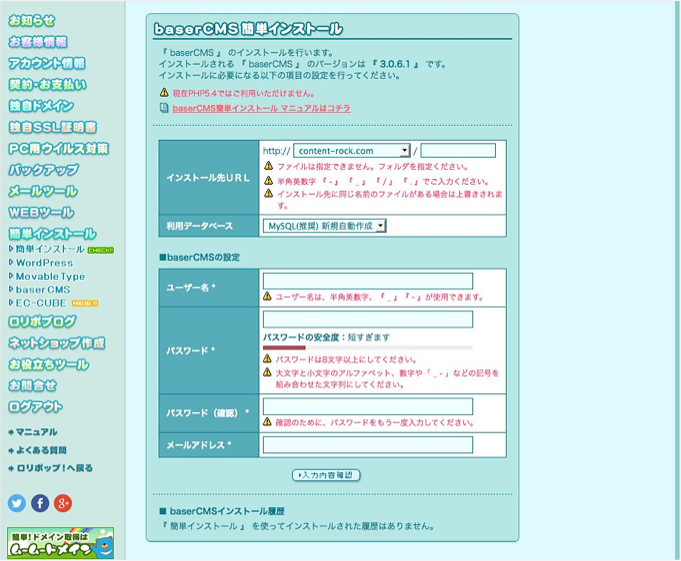Click the パスワードの安全度：短すぎます text

point(326,337)
